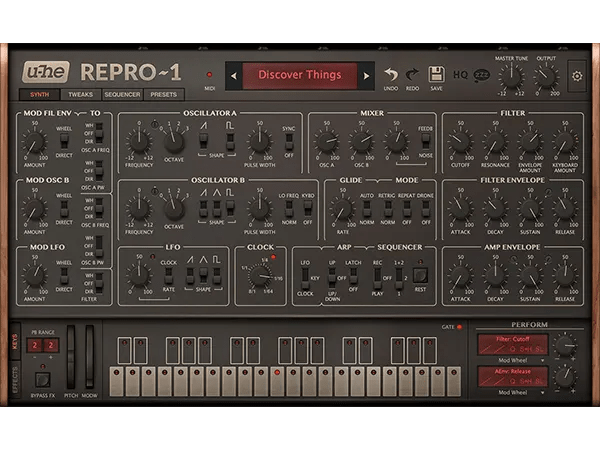
Task: Toggle the HQ mode button
Action: 460,75
